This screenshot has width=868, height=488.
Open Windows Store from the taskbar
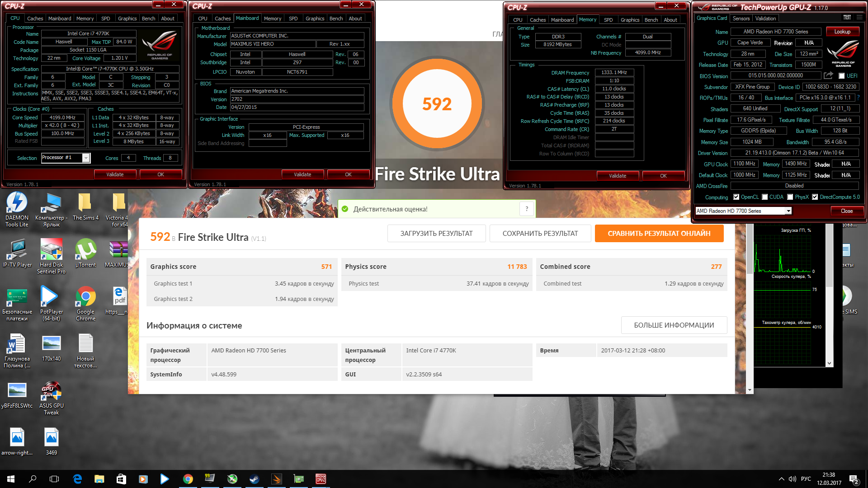(121, 479)
